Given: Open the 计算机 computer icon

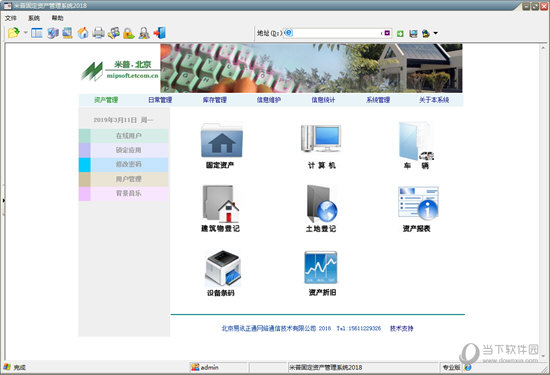Looking at the screenshot, I should 321,139.
